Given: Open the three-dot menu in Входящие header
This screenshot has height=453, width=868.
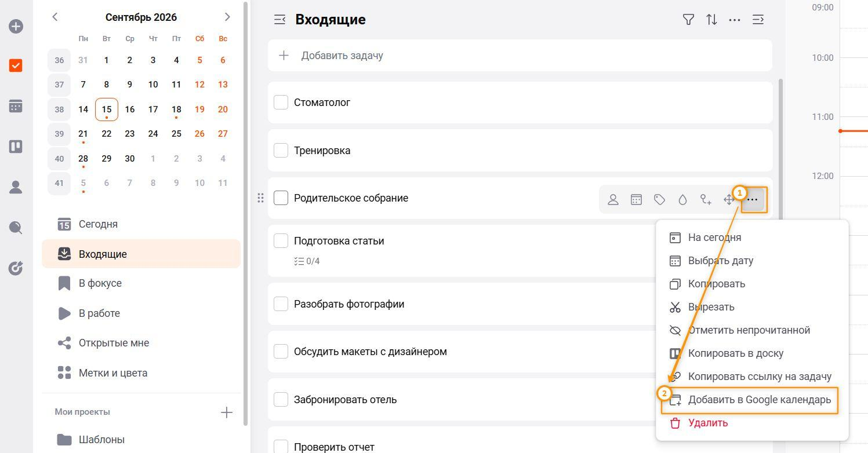Looking at the screenshot, I should point(735,20).
